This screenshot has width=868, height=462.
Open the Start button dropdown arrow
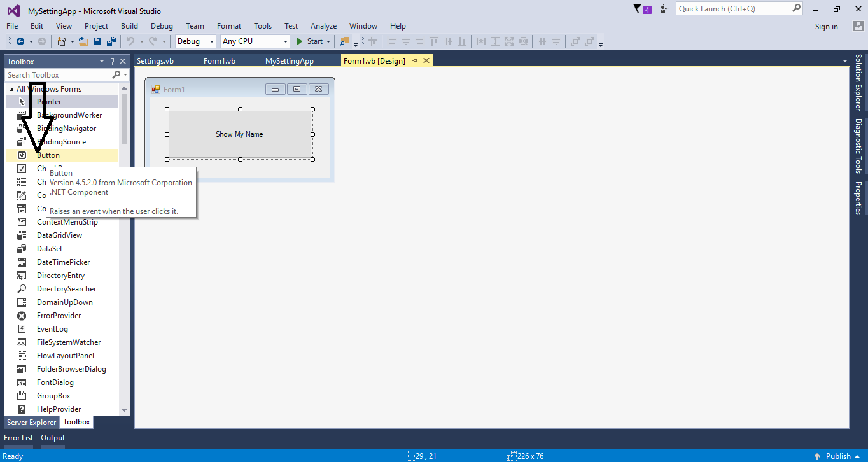[x=328, y=41]
